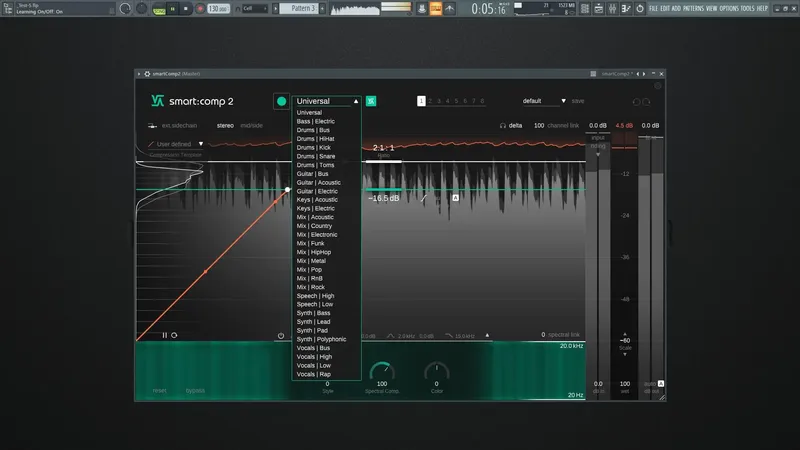Click the 130 tempo field
This screenshot has width=800, height=450.
tap(218, 9)
